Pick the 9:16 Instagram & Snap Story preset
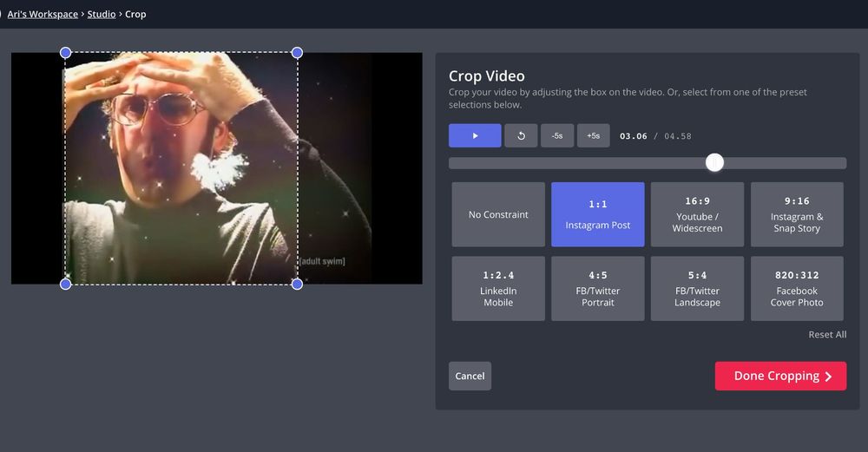 (797, 214)
